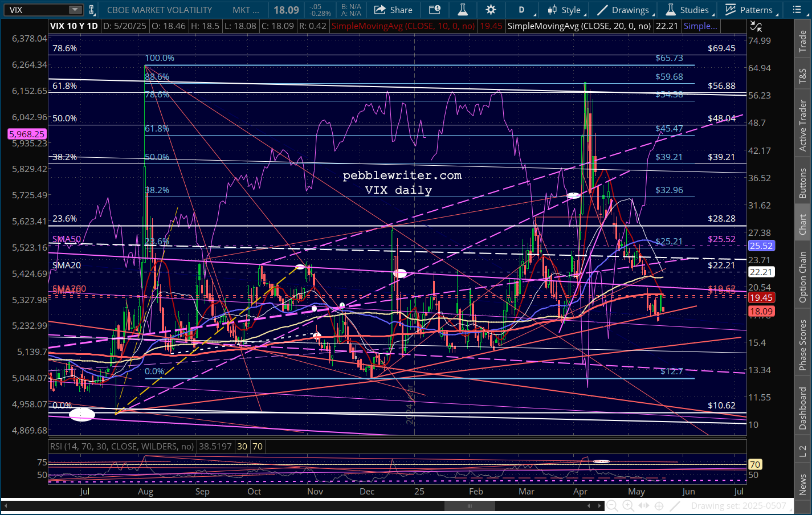Open the Patterns menu
812x515 pixels.
coord(749,10)
